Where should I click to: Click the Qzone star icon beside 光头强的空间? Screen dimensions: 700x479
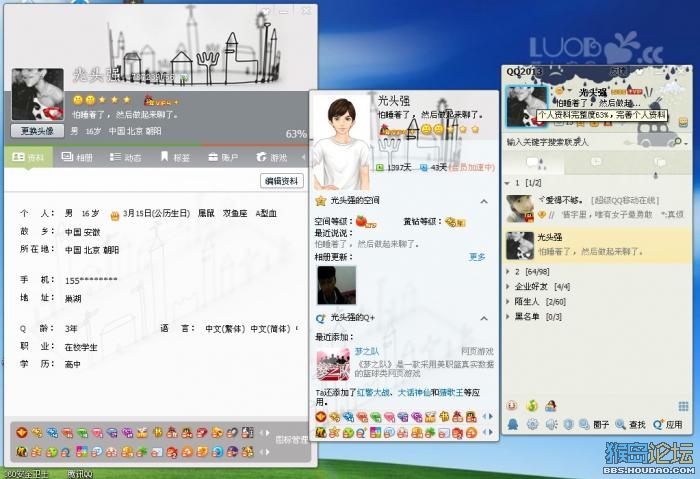tap(321, 201)
